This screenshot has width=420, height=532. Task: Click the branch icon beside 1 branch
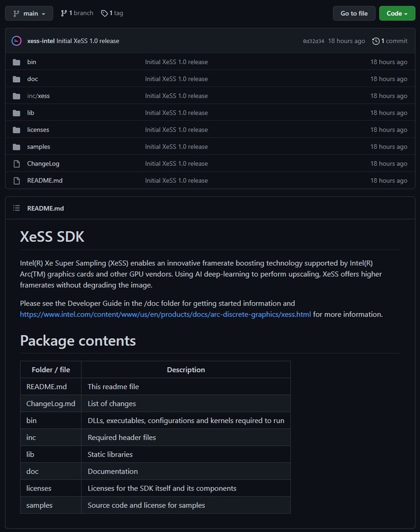(x=63, y=13)
